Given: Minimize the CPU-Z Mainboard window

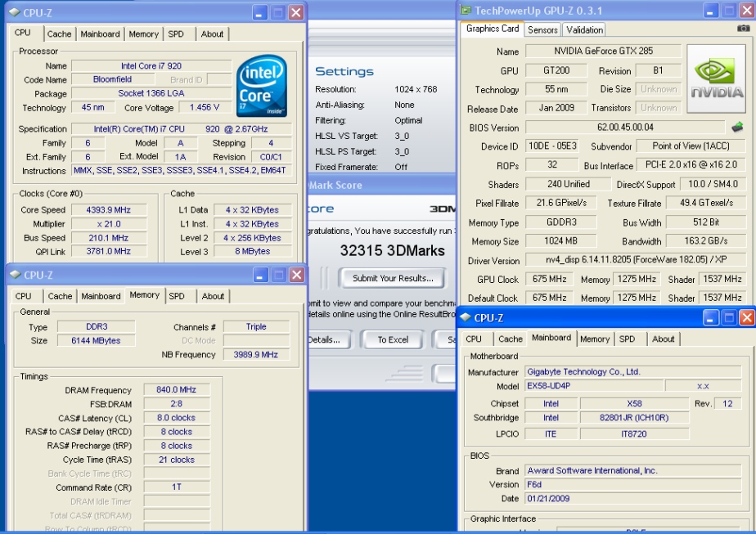Looking at the screenshot, I should [711, 317].
